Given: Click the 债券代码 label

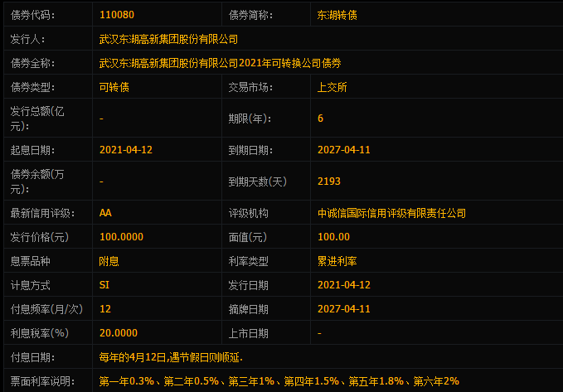Looking at the screenshot, I should [32, 15].
